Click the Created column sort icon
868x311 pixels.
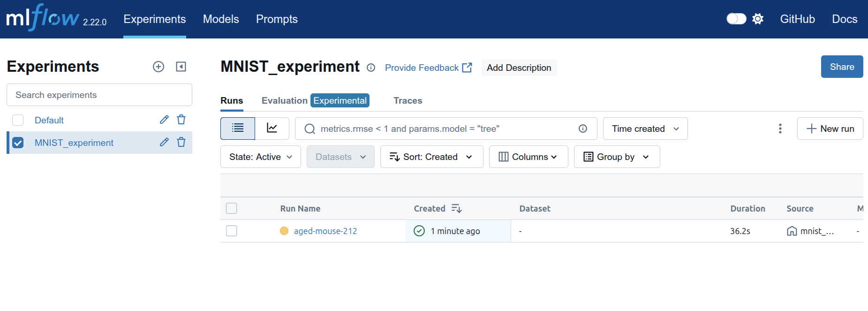coord(457,208)
